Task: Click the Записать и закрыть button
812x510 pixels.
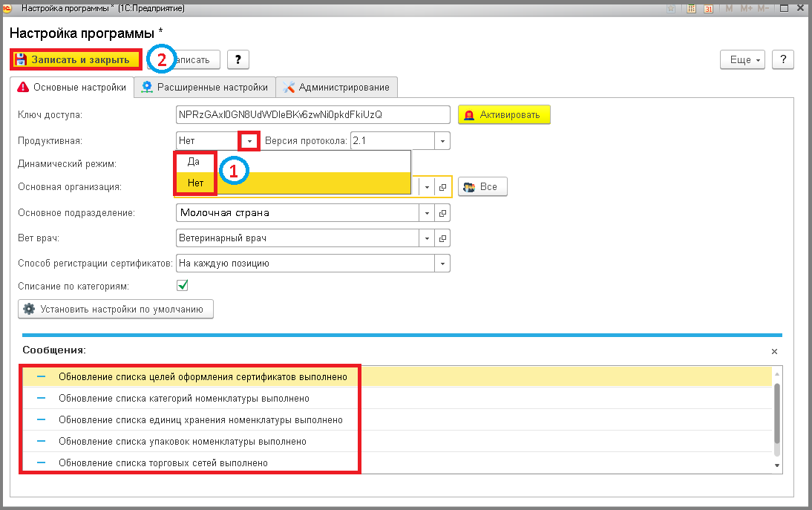Action: coord(76,59)
